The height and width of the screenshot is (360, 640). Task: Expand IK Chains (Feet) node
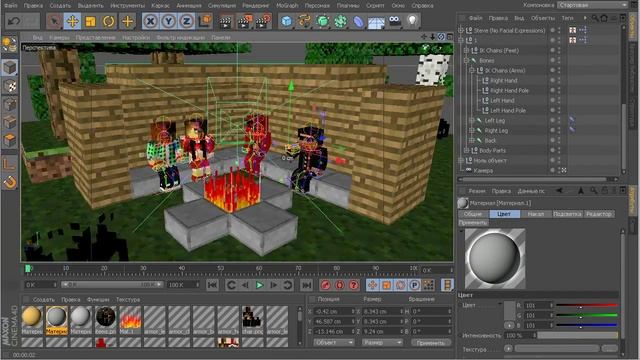[x=467, y=50]
